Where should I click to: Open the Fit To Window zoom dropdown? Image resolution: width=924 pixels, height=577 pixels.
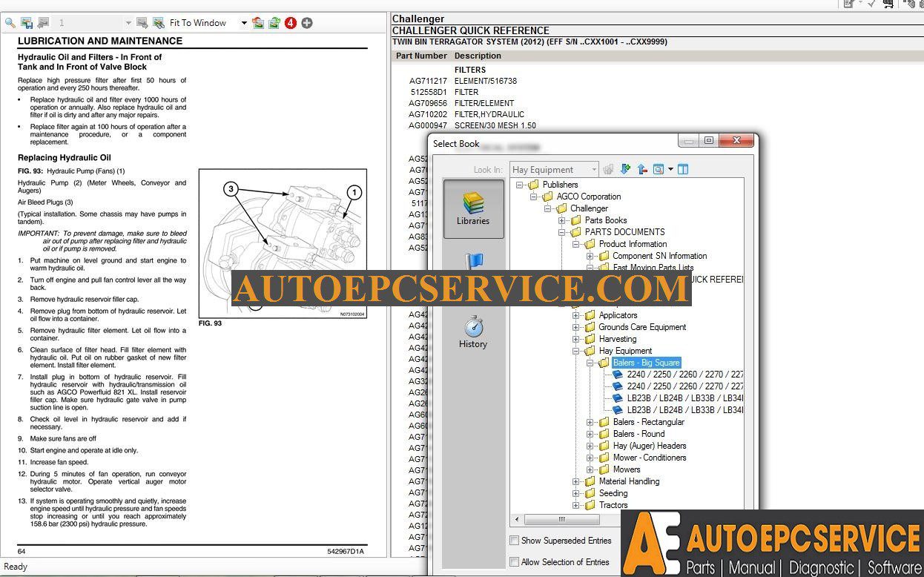tap(244, 23)
